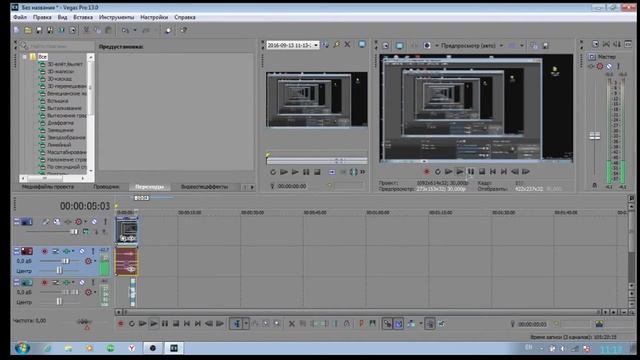The image size is (640, 360).
Task: Arm audio track 3 for recording
Action: tap(44, 282)
